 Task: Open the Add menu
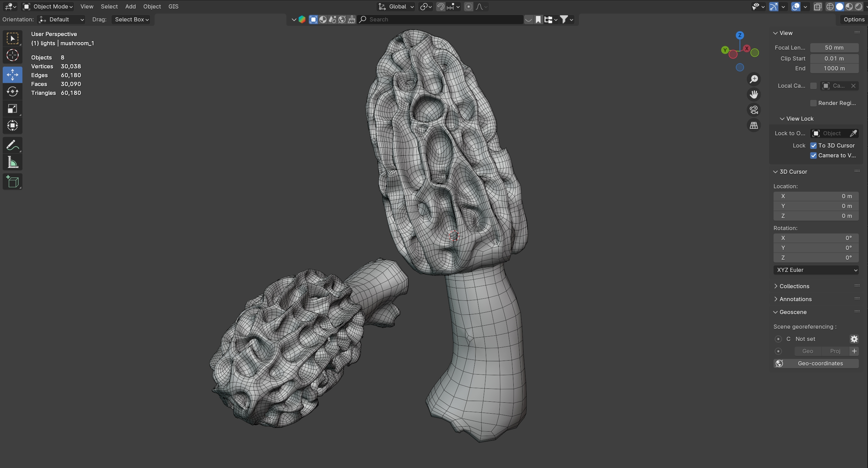click(x=130, y=6)
